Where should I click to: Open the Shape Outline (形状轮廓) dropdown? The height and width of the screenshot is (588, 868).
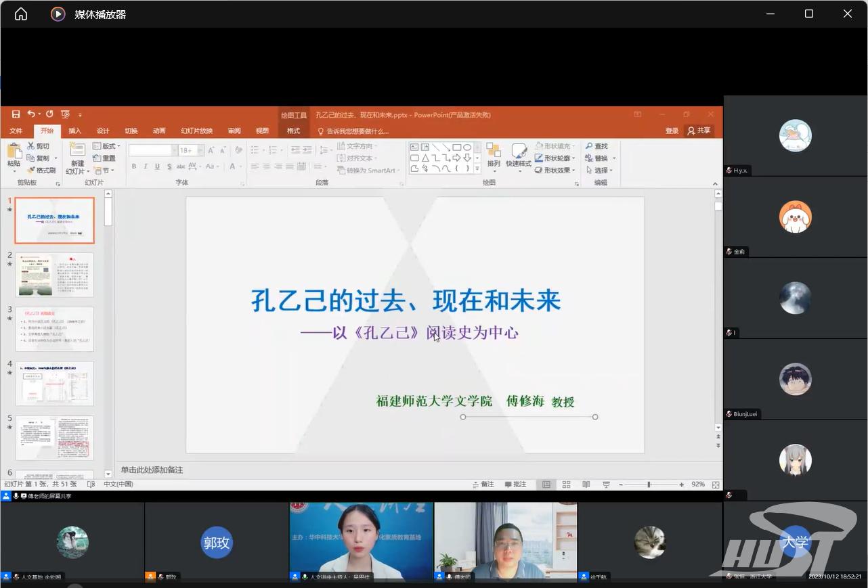pyautogui.click(x=557, y=158)
